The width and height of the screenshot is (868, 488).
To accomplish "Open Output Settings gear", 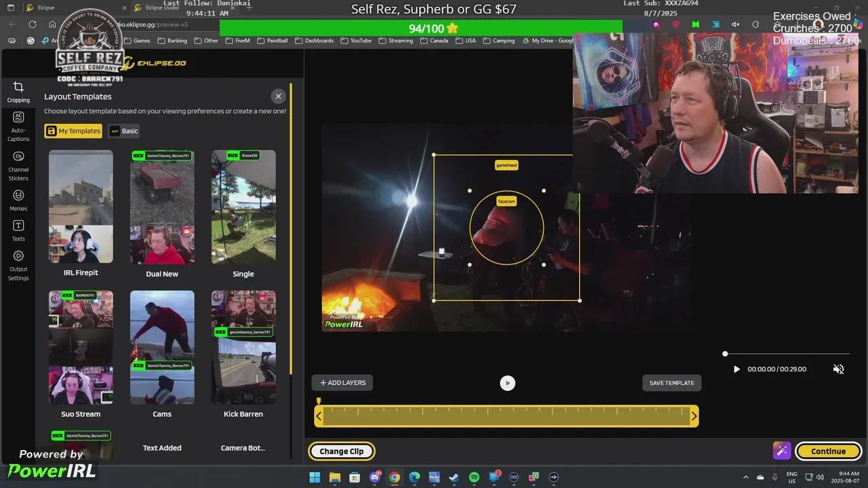I will pyautogui.click(x=18, y=266).
